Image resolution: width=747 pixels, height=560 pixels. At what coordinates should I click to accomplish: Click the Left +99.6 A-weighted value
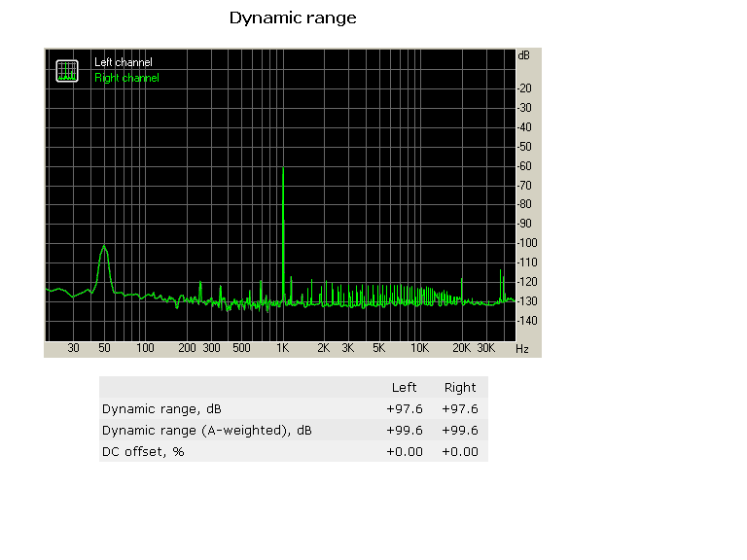[404, 431]
